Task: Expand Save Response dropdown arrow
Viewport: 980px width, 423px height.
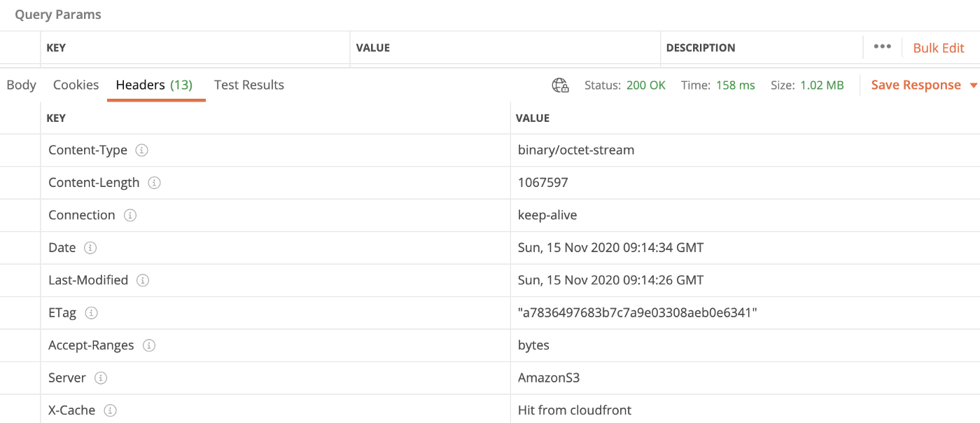Action: coord(973,85)
